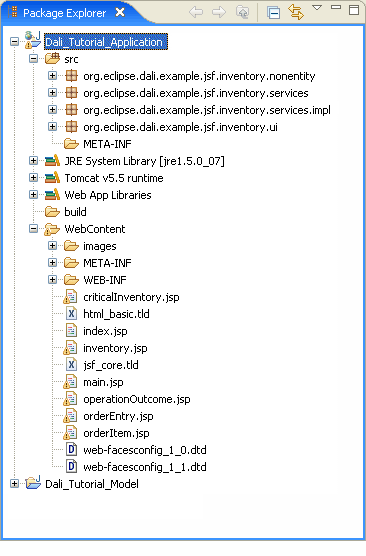Viewport: 366px width, 556px height.
Task: Open the Package Explorer view menu triangle
Action: coord(317,7)
